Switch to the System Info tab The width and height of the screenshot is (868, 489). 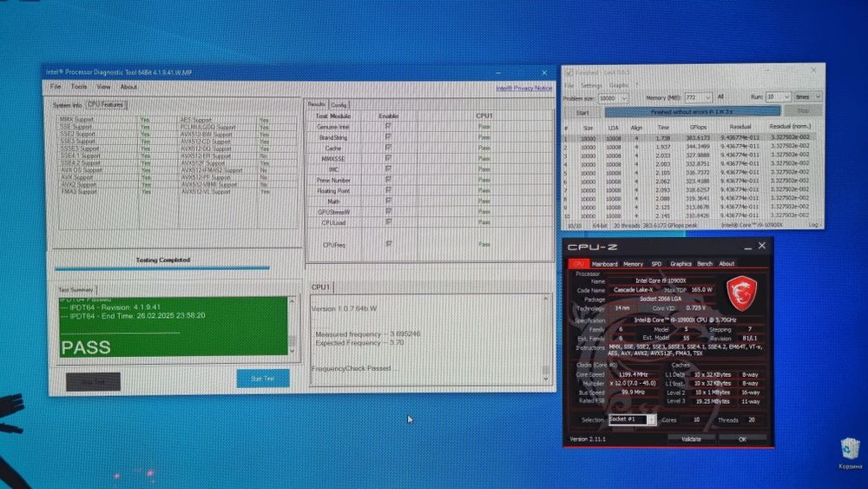tap(67, 105)
